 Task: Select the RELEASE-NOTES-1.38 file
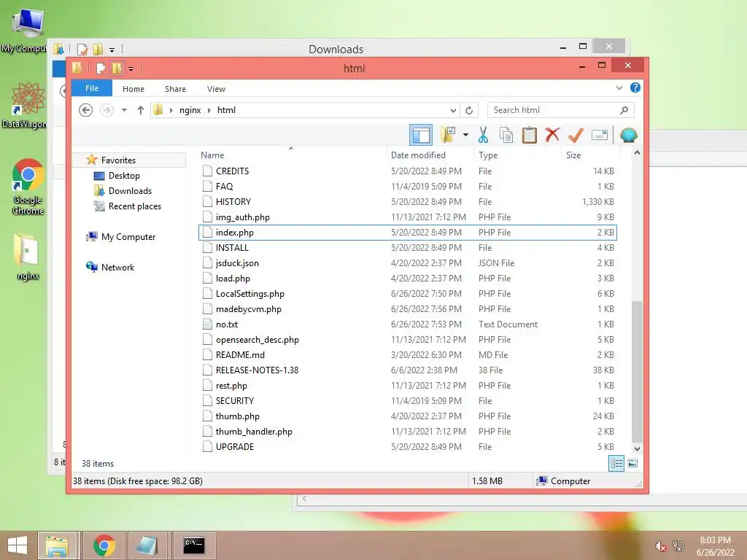408,370
